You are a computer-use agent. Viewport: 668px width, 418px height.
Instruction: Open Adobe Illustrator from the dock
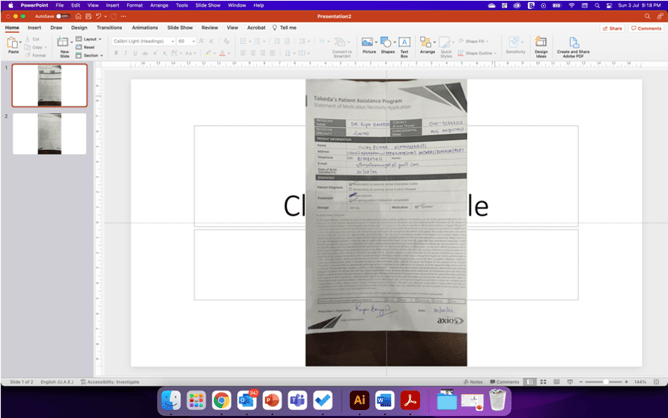tap(359, 400)
